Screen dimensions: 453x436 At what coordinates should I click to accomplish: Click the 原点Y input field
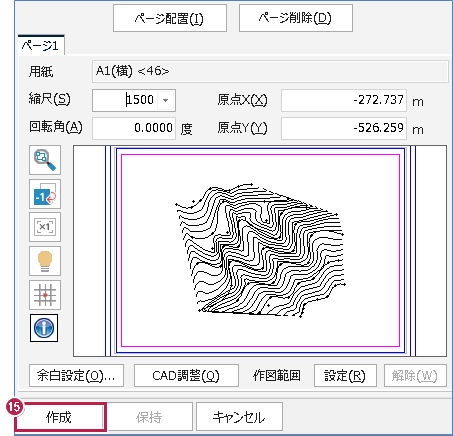click(x=344, y=128)
